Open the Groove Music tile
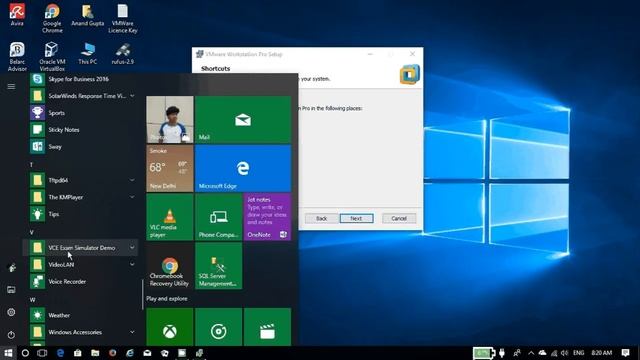This screenshot has height=360, width=640. tap(218, 327)
